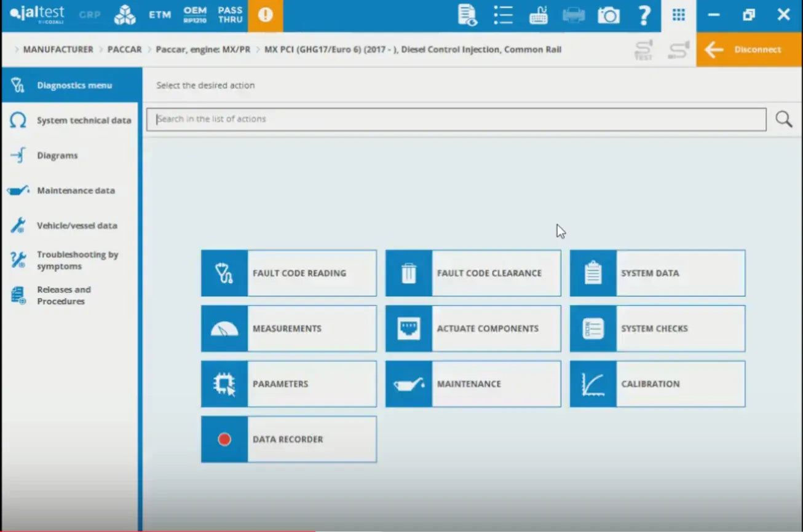The width and height of the screenshot is (803, 532).
Task: Take a screenshot with the camera icon
Action: (609, 15)
